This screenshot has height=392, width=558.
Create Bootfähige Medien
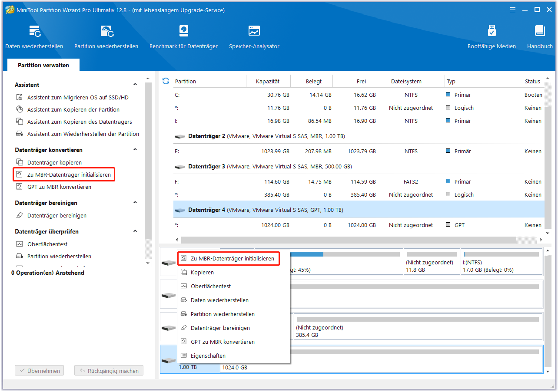(492, 37)
